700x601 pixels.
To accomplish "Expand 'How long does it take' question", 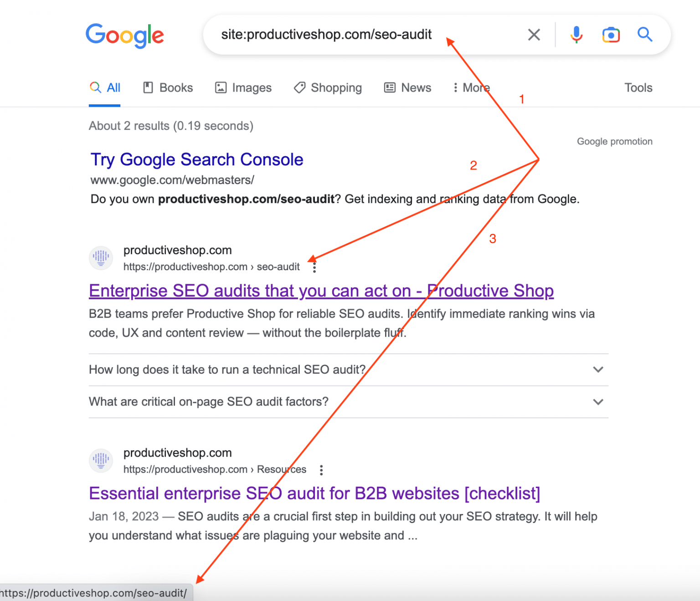I will click(x=598, y=370).
